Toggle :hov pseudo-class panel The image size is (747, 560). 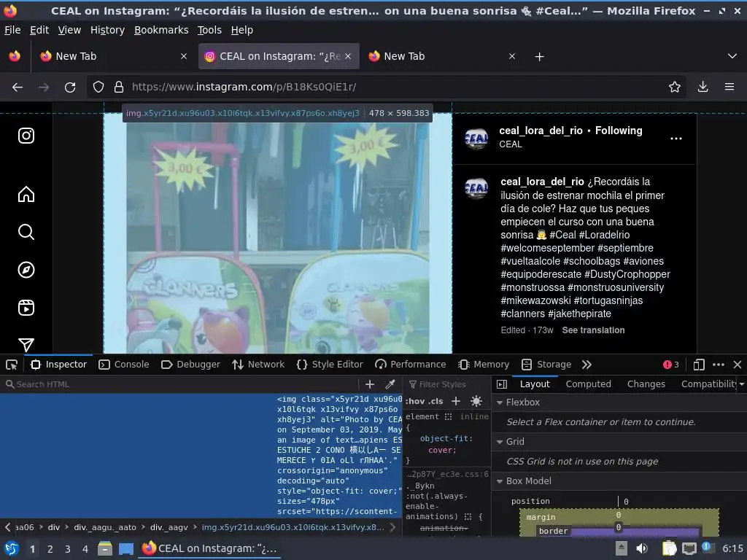pos(415,402)
